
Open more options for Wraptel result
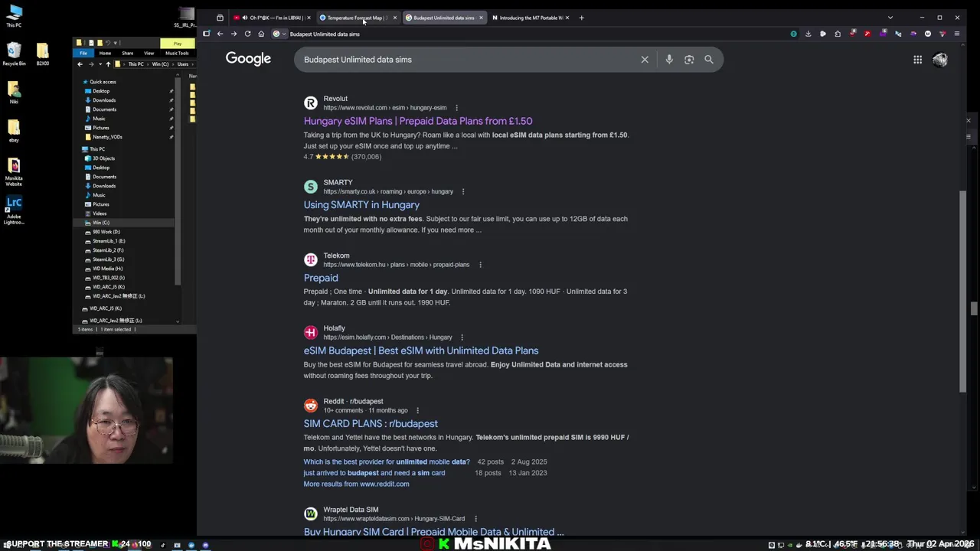click(x=475, y=519)
